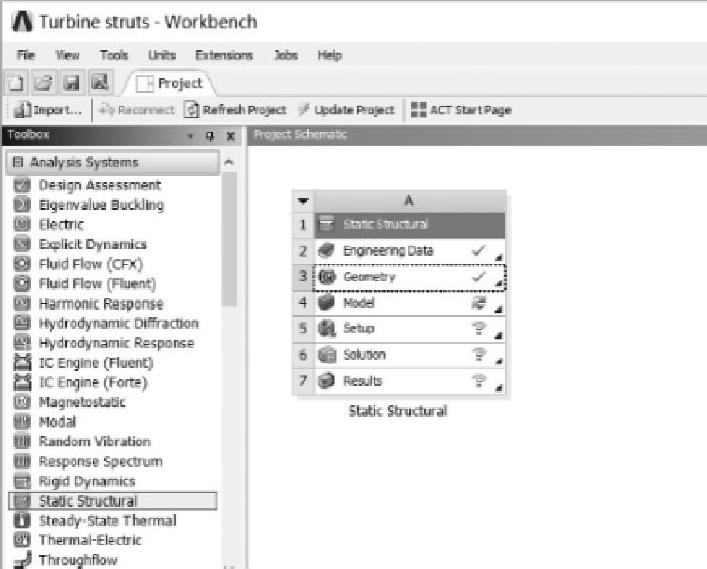The image size is (707, 569).
Task: Select Static Structural in the Toolbox
Action: pos(113,501)
